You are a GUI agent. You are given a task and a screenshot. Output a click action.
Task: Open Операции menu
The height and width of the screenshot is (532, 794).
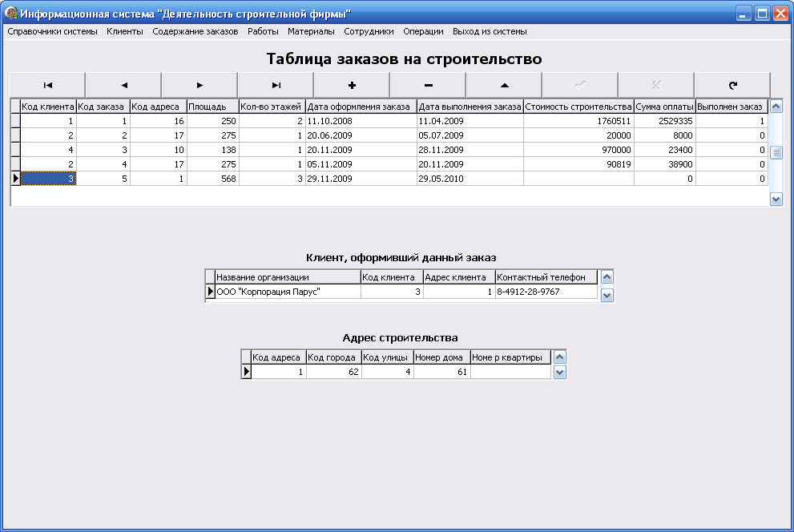(423, 31)
